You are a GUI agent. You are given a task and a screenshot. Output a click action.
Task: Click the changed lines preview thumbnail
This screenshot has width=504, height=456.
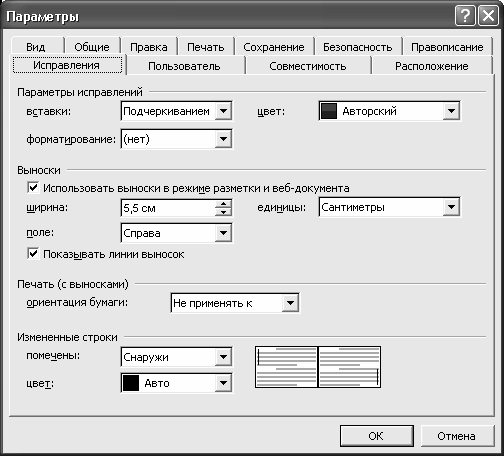[318, 367]
